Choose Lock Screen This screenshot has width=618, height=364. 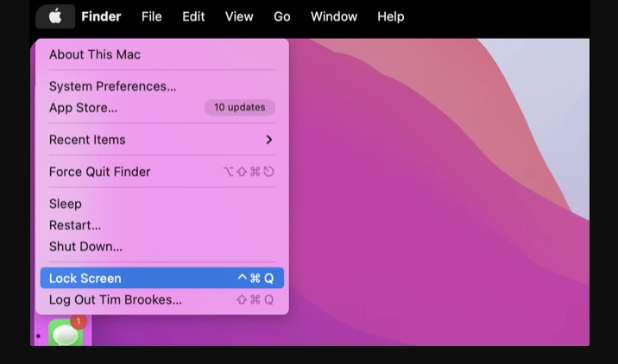(162, 278)
